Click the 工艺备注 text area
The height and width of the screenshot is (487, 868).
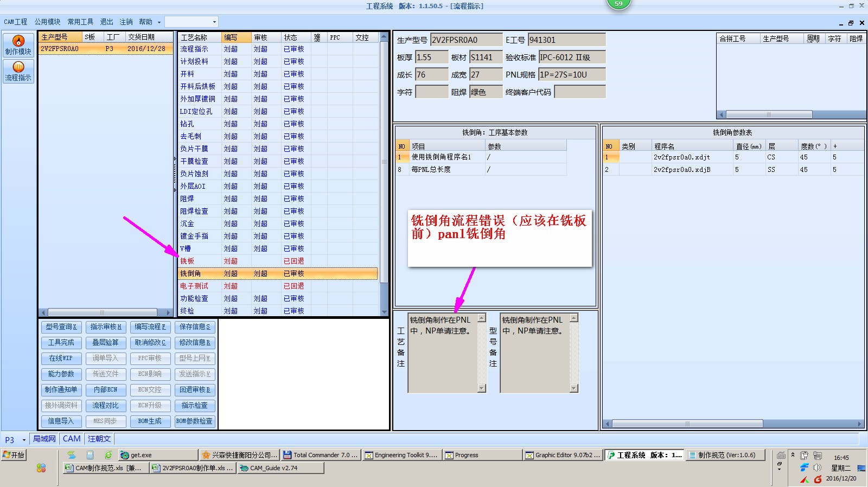(443, 353)
